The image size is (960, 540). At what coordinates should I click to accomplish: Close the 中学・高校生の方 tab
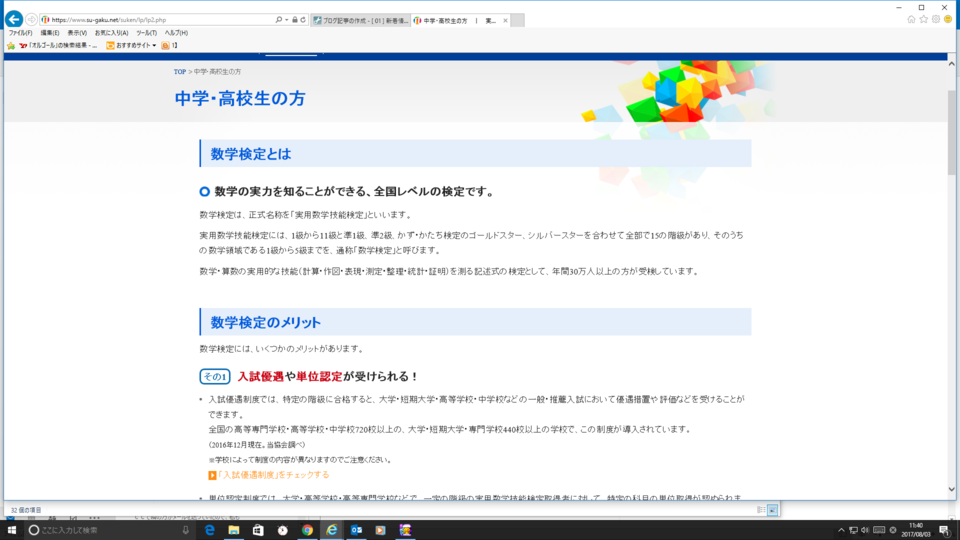pyautogui.click(x=505, y=21)
